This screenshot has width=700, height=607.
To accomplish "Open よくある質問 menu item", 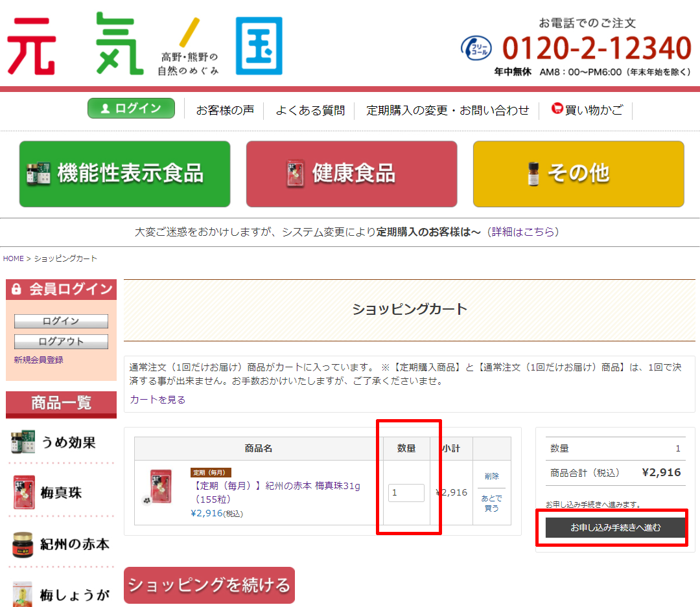I will coord(310,111).
